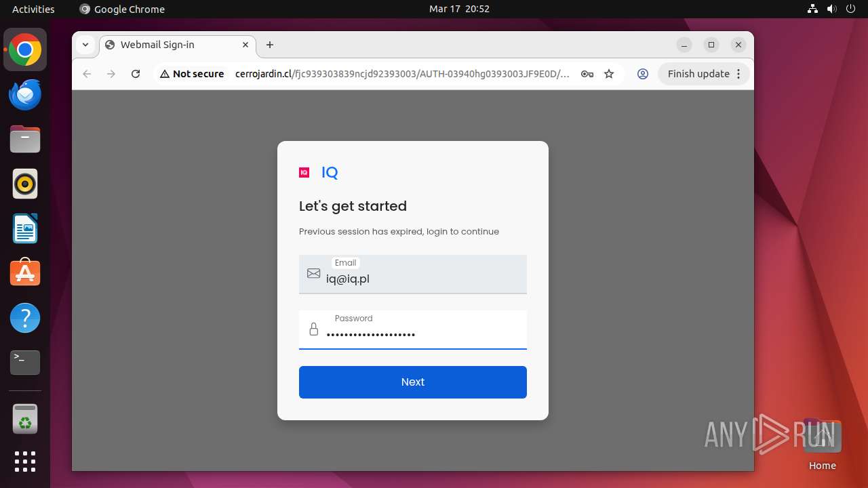The image size is (868, 488).
Task: Open the Files manager dock icon
Action: point(25,139)
